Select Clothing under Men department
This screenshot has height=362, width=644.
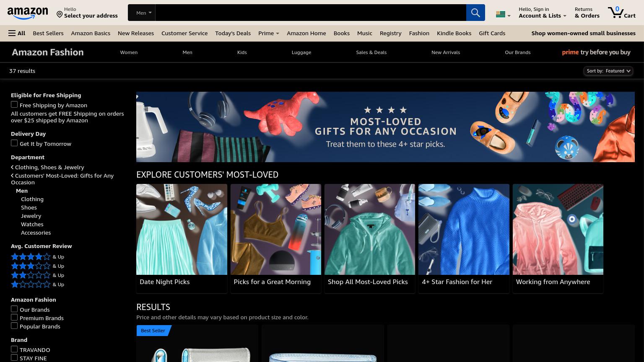pyautogui.click(x=32, y=199)
